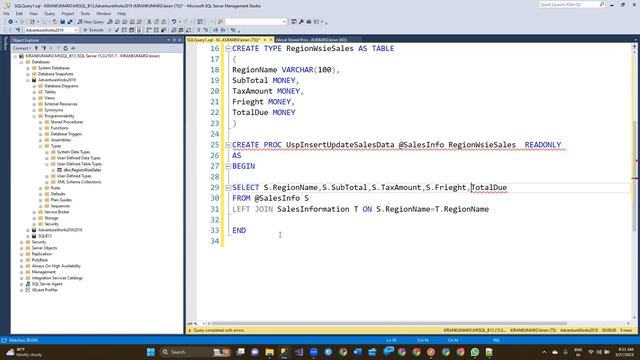This screenshot has width=640, height=360.
Task: Open the Window menu
Action: coord(104,13)
